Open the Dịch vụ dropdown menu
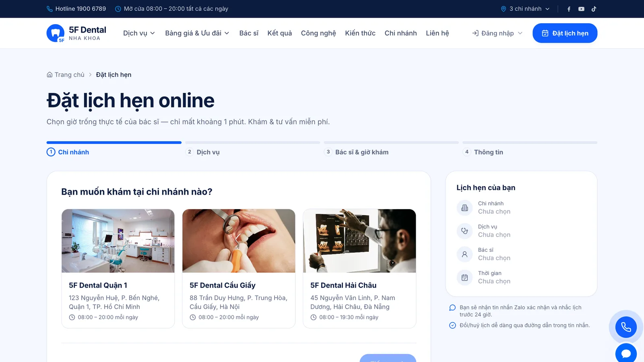This screenshot has width=644, height=362. pos(139,33)
